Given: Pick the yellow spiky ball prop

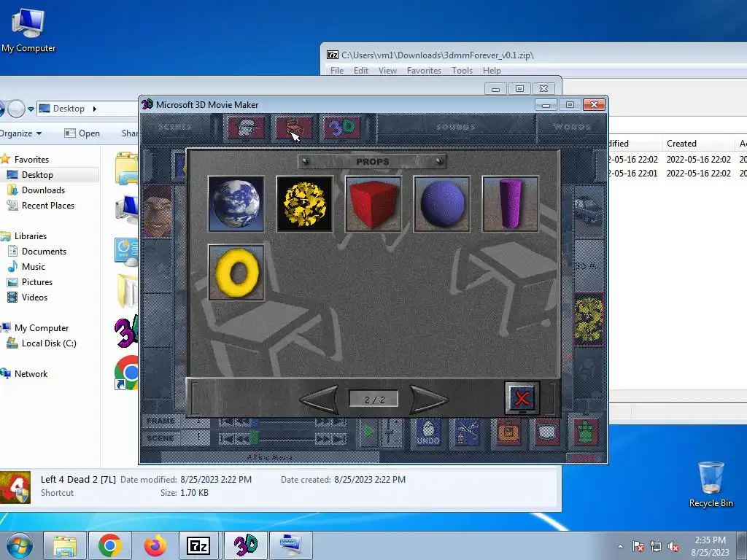Looking at the screenshot, I should (x=304, y=203).
